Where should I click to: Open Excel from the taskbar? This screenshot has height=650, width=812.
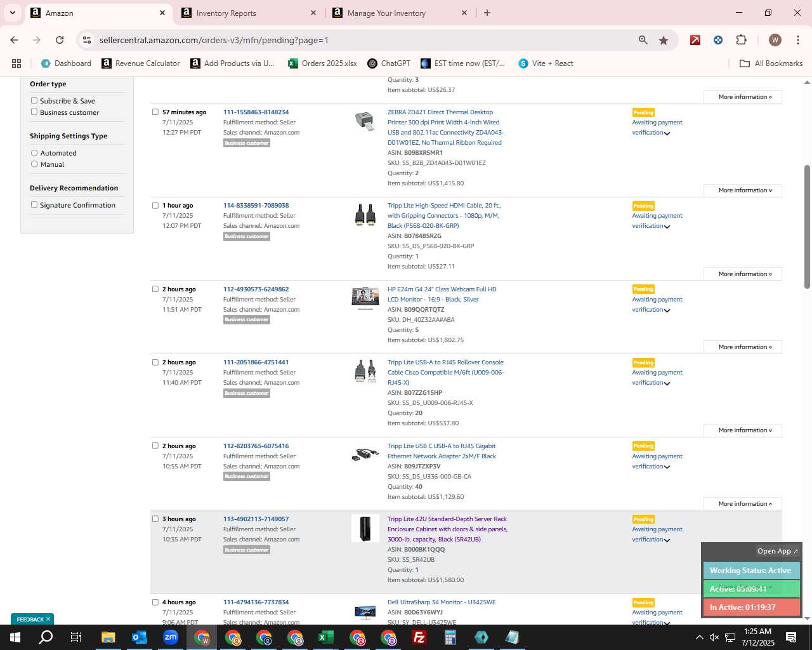pos(326,637)
